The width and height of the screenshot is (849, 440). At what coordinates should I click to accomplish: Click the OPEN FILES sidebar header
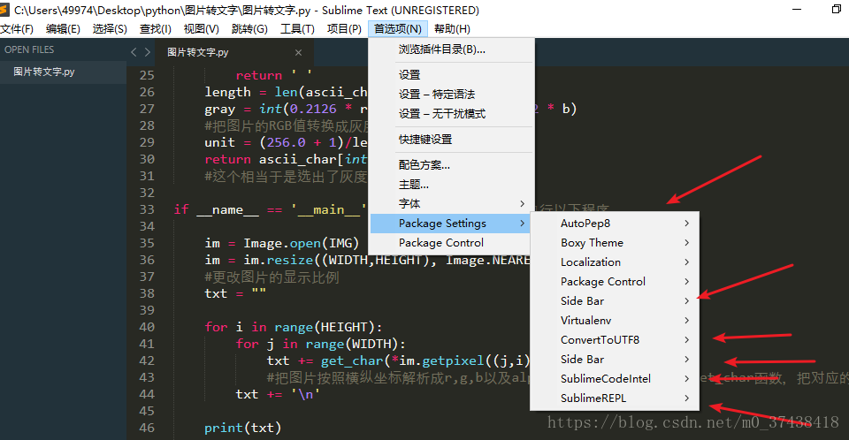coord(29,50)
